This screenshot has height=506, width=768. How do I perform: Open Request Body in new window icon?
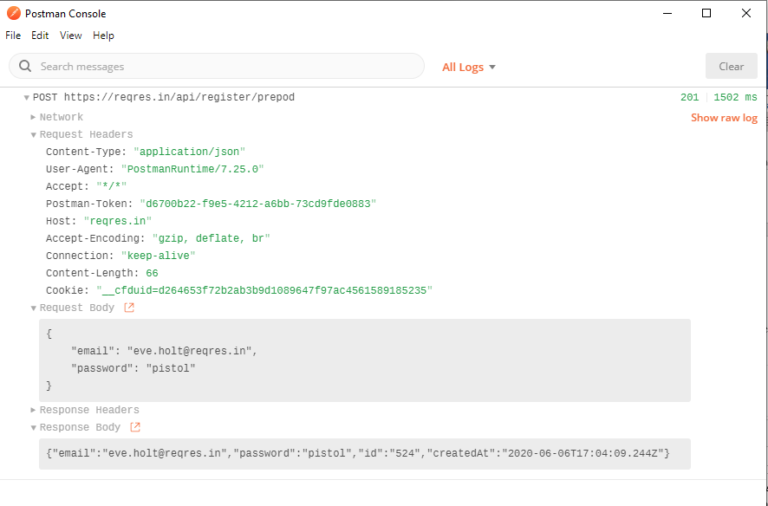(x=129, y=308)
